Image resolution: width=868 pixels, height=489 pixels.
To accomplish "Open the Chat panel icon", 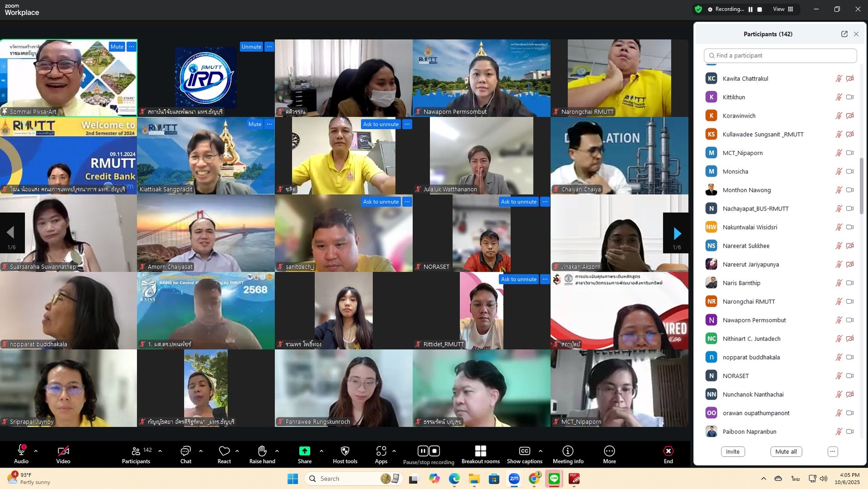I will (185, 451).
